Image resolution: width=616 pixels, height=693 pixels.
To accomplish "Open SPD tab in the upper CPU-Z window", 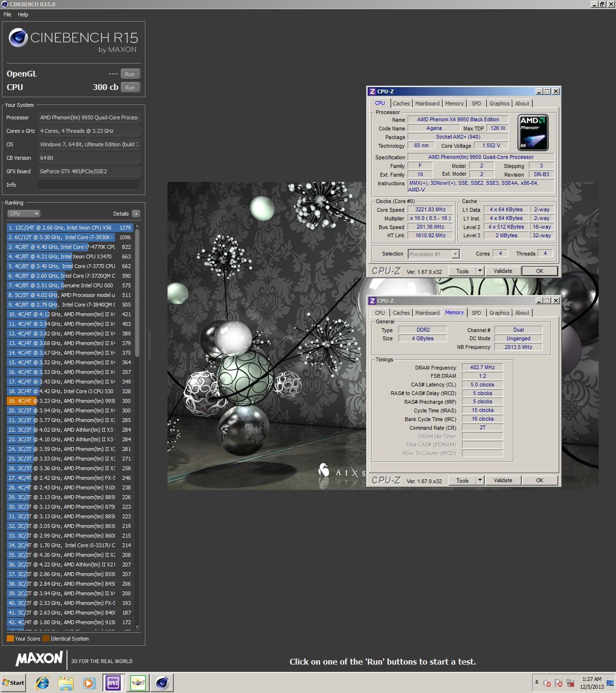I will click(476, 103).
